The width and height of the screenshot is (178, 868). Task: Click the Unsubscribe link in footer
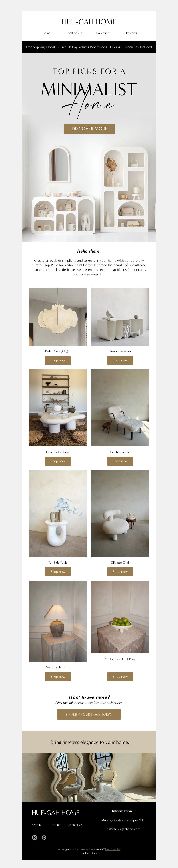[113, 849]
